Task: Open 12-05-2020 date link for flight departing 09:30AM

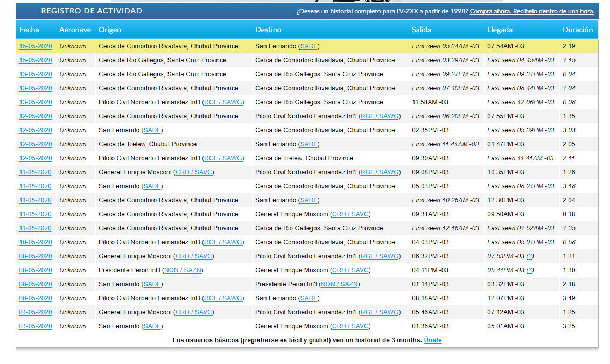Action: click(x=36, y=158)
